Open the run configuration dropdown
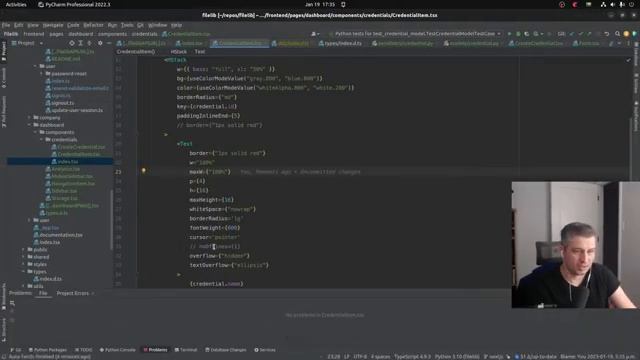The width and height of the screenshot is (640, 360). [x=415, y=34]
